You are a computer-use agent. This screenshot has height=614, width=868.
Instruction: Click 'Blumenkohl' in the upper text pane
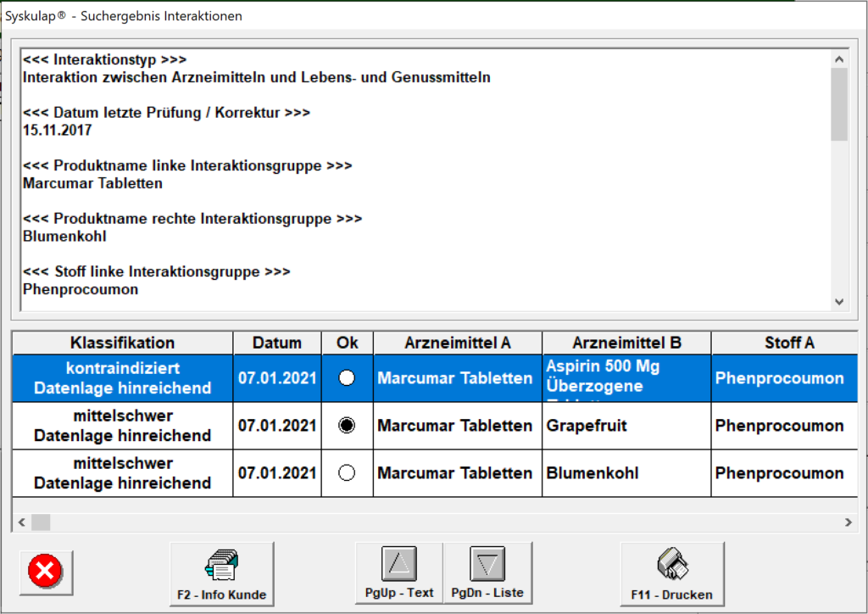point(64,237)
